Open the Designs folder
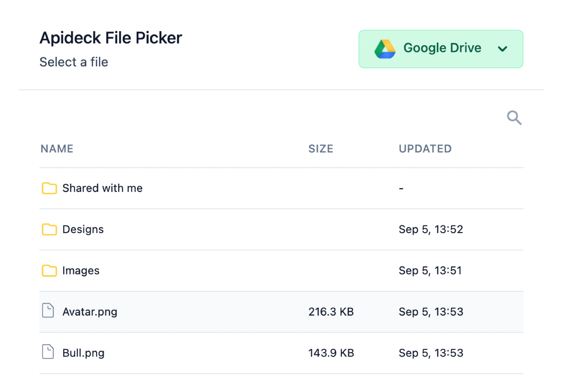562x392 pixels. [83, 229]
